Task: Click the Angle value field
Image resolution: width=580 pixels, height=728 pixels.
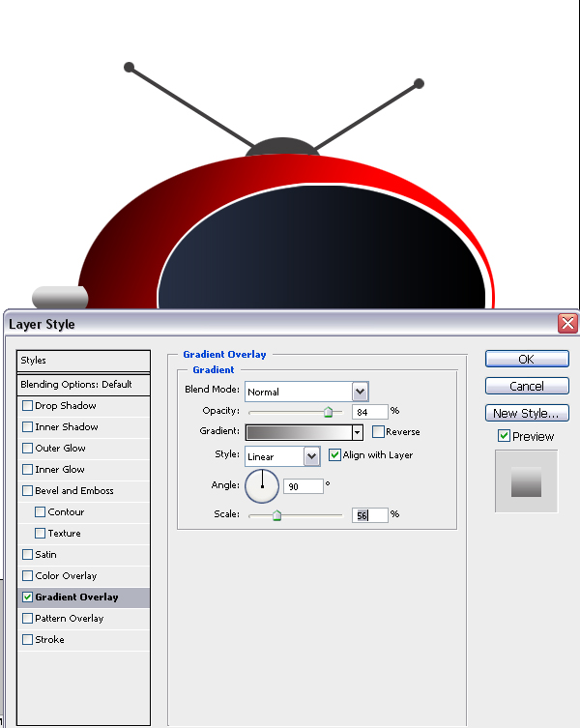Action: pos(304,486)
